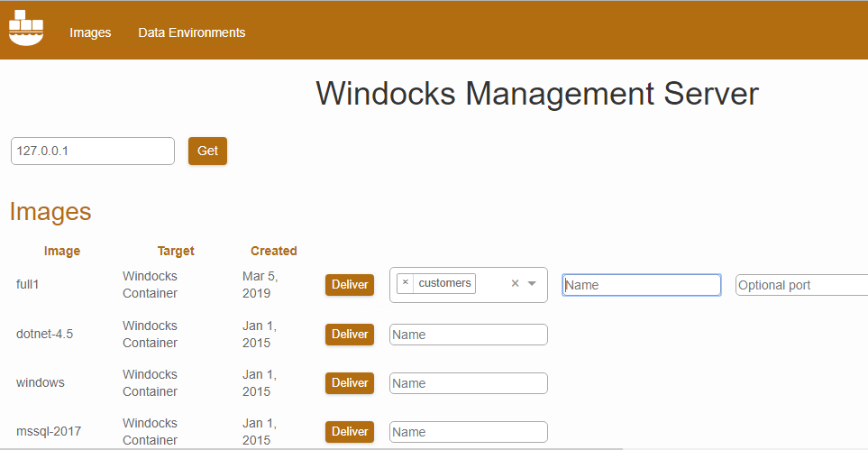This screenshot has height=450, width=868.
Task: Deliver the windows image
Action: pyautogui.click(x=350, y=383)
